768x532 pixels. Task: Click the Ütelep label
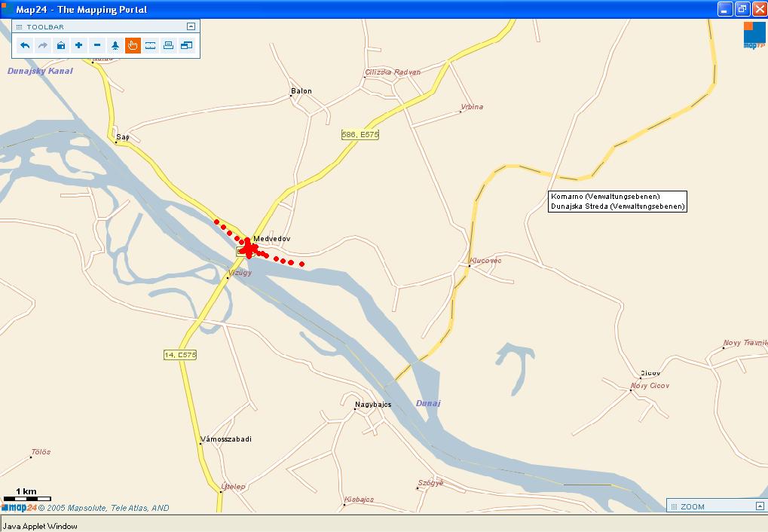233,487
